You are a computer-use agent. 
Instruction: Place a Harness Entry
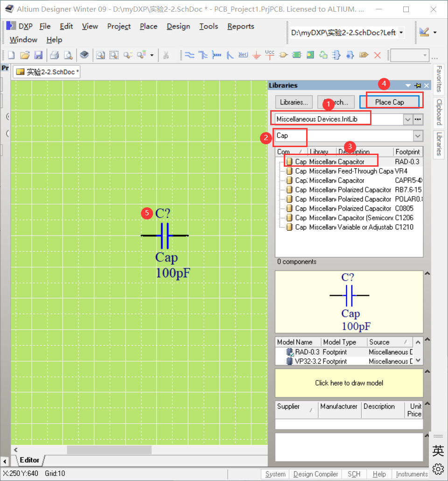click(x=350, y=55)
